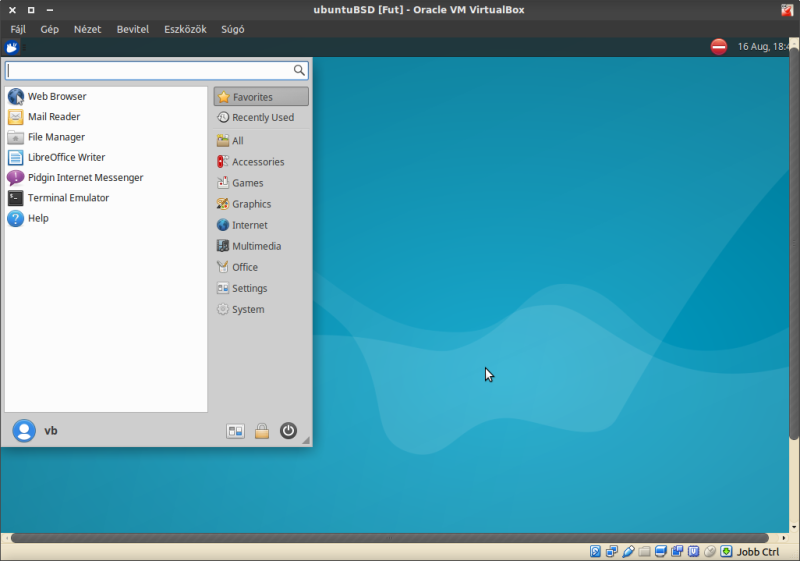
Task: Open the System category
Action: [261, 310]
